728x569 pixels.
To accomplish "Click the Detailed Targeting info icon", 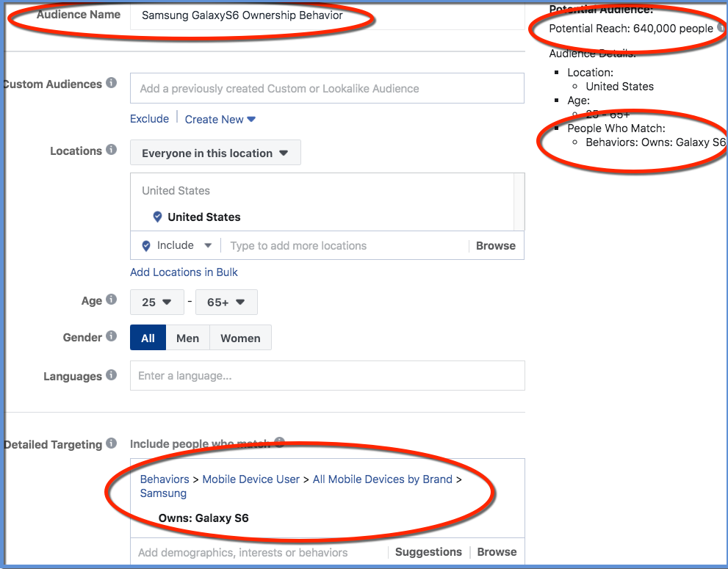I will click(x=111, y=443).
